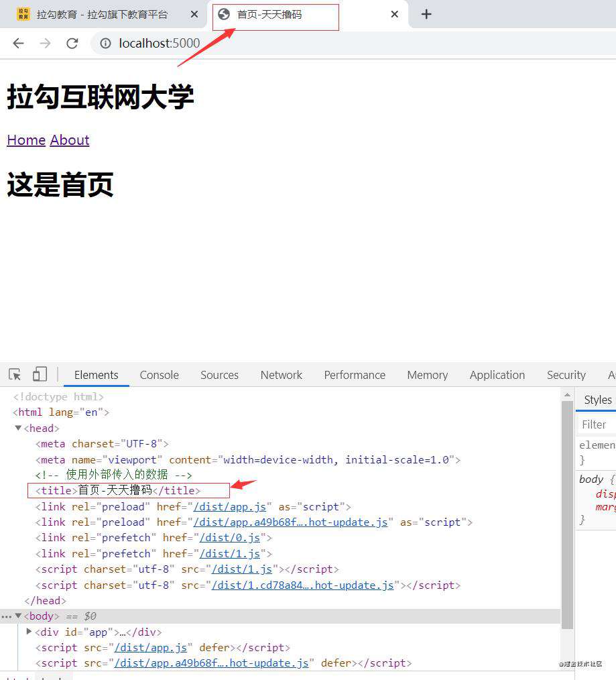Open site information icon in address bar

(105, 43)
